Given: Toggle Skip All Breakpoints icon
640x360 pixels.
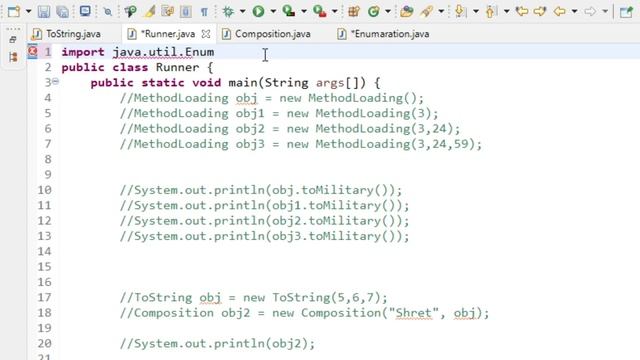Looking at the screenshot, I should coord(108,11).
